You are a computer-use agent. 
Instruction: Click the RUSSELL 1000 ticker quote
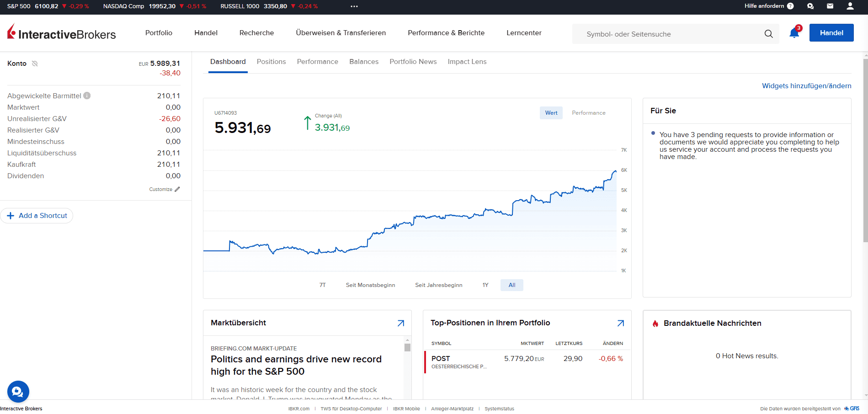(x=269, y=6)
